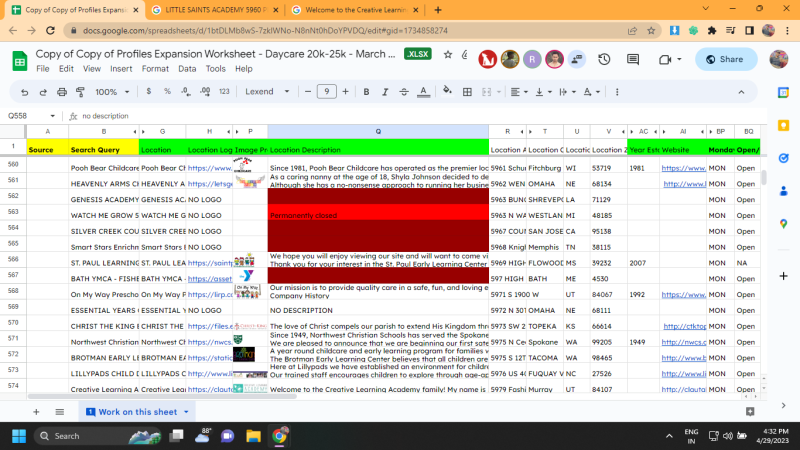Open horizontal align dropdown
Screen dimensions: 800x450
click(x=519, y=92)
